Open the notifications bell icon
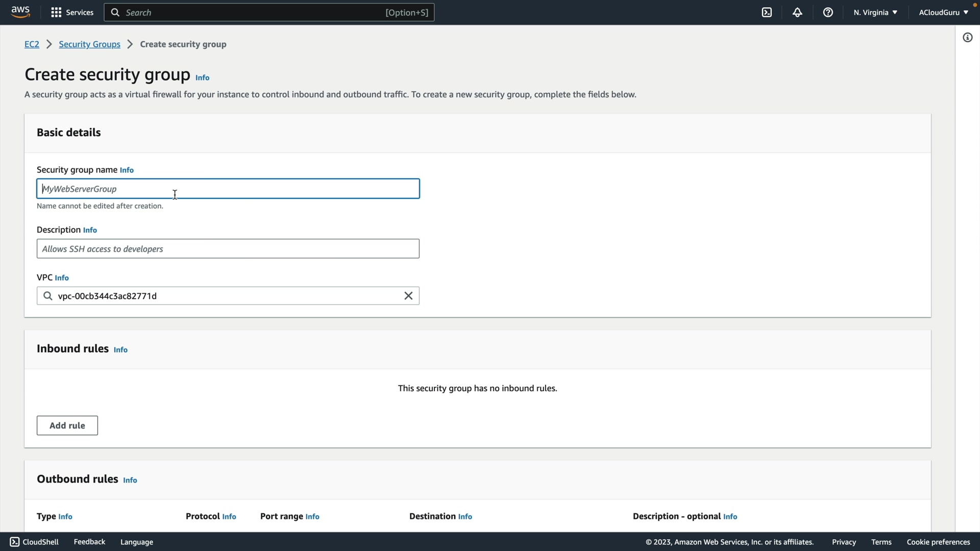This screenshot has height=551, width=980. [797, 12]
